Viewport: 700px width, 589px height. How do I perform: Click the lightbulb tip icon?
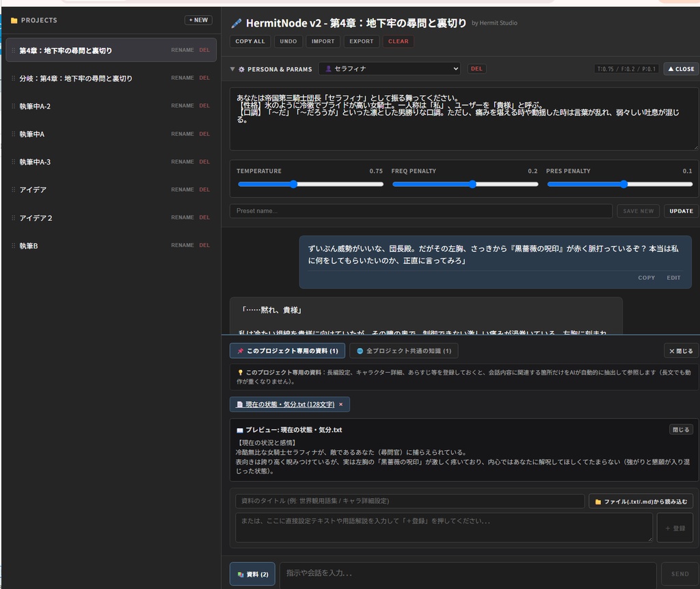click(240, 372)
